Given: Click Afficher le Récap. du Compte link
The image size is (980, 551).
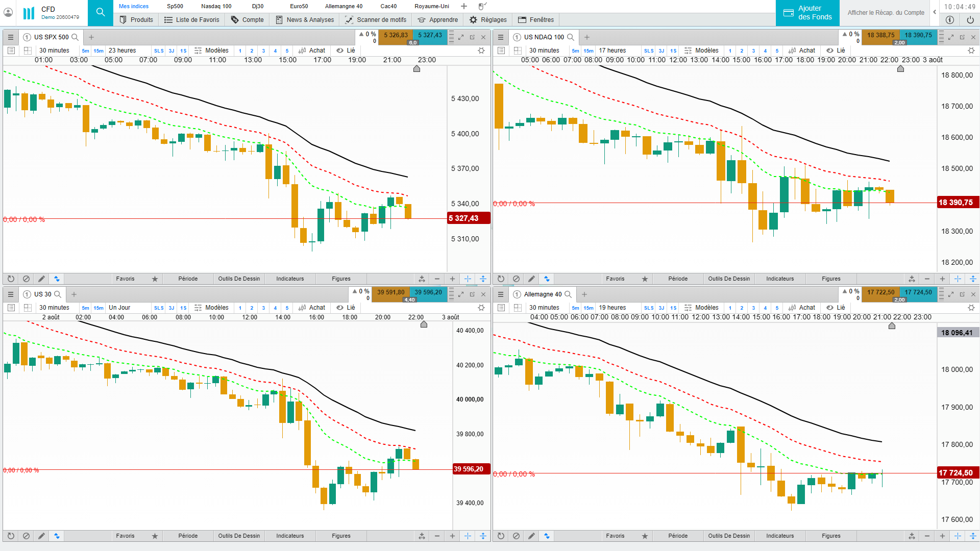Looking at the screenshot, I should 886,13.
